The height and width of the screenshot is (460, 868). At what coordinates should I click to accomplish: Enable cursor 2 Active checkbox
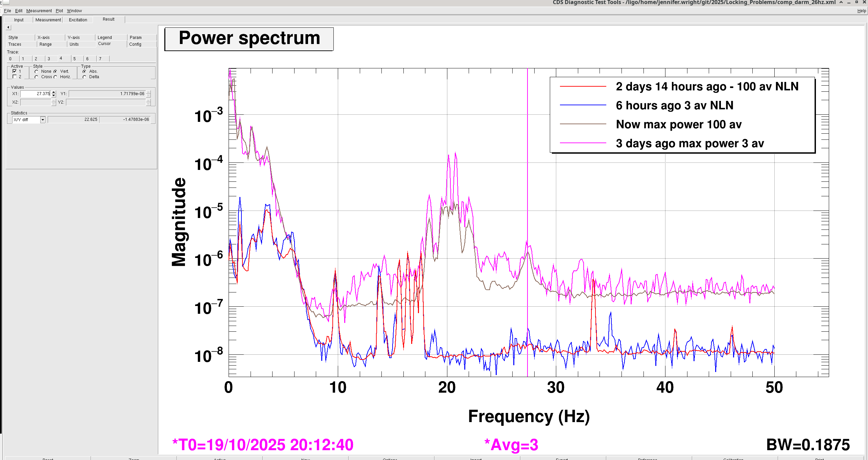click(x=15, y=77)
